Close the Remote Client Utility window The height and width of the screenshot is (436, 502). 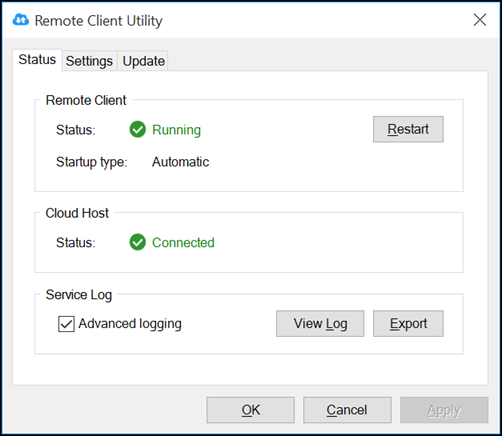pyautogui.click(x=480, y=20)
